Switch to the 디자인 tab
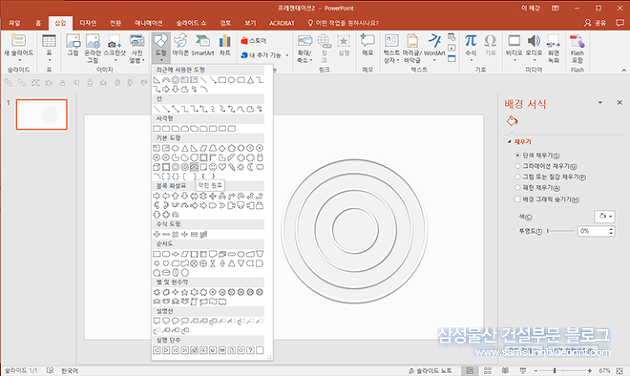Viewport: 630px width, 376px height. 88,23
